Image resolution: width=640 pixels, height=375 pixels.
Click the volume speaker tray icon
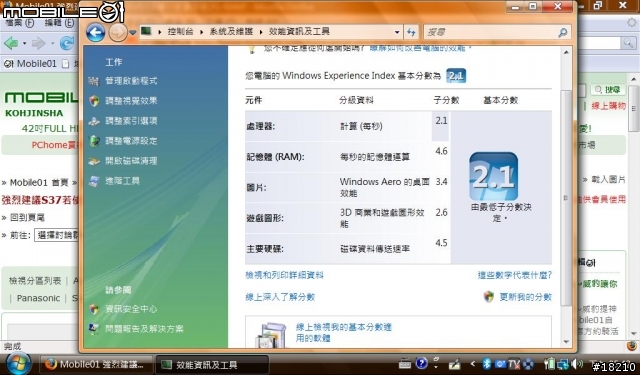(577, 364)
